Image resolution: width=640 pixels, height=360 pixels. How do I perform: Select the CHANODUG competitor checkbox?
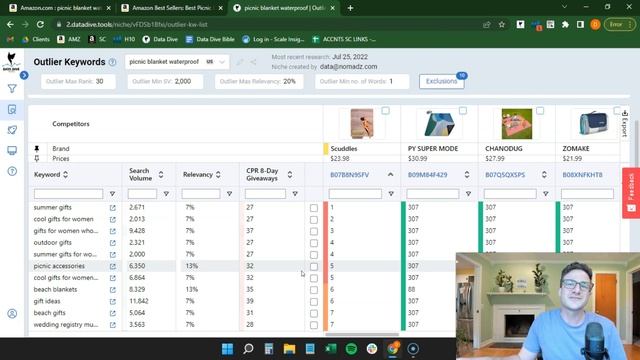coord(540,111)
